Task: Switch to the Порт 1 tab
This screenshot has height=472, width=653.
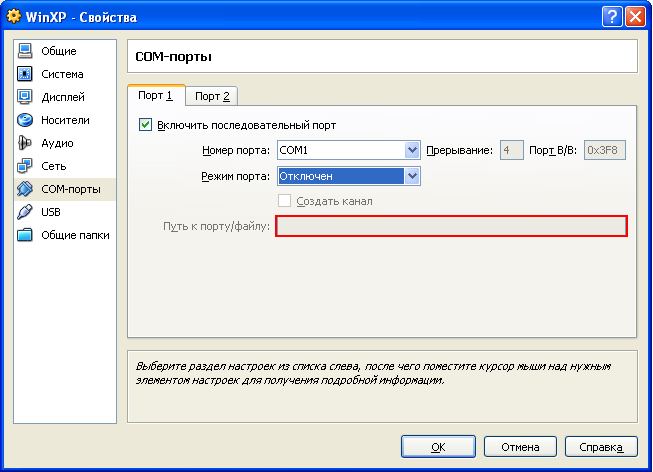Action: coord(156,95)
